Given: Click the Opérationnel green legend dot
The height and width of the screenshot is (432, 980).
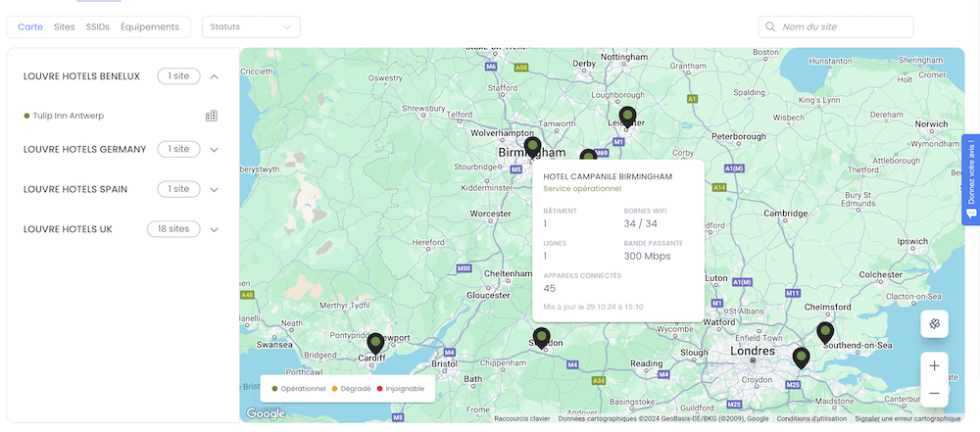Looking at the screenshot, I should [x=275, y=389].
